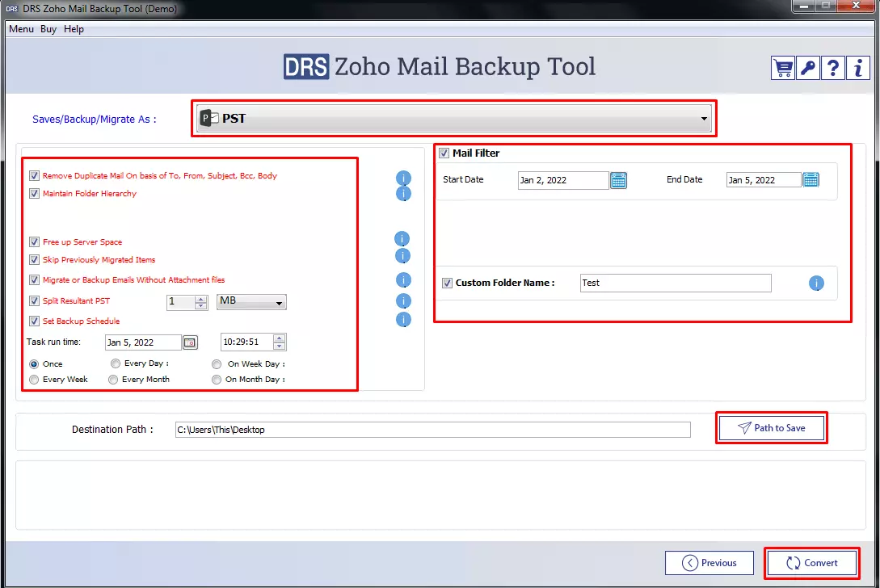The width and height of the screenshot is (880, 588).
Task: Select the Every Week radio button
Action: [x=34, y=380]
